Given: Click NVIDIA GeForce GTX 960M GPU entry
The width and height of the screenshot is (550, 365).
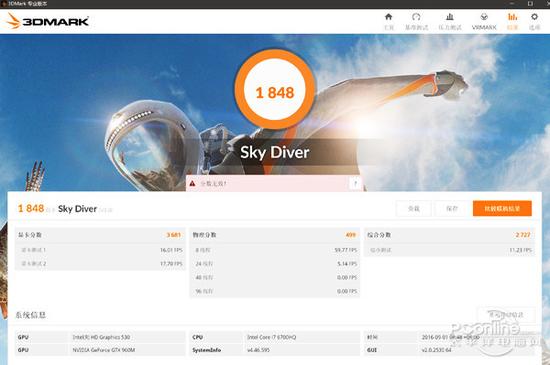Looking at the screenshot, I should (104, 350).
